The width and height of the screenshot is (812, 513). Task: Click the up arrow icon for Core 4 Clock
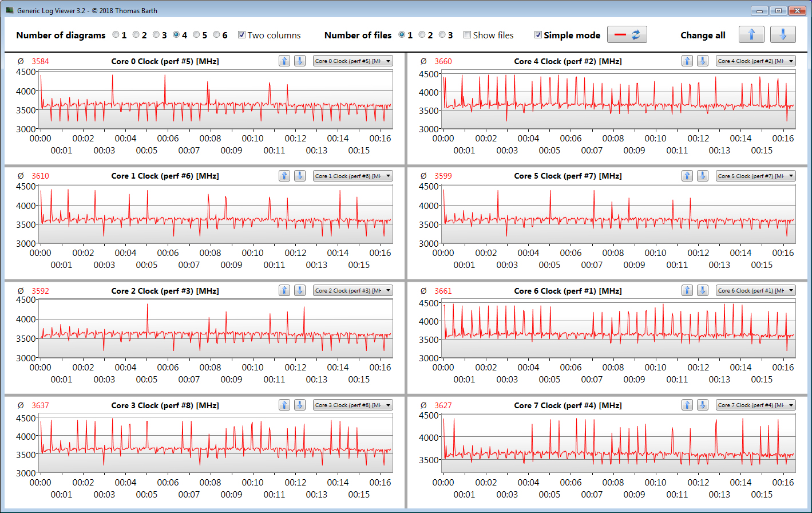(x=687, y=61)
